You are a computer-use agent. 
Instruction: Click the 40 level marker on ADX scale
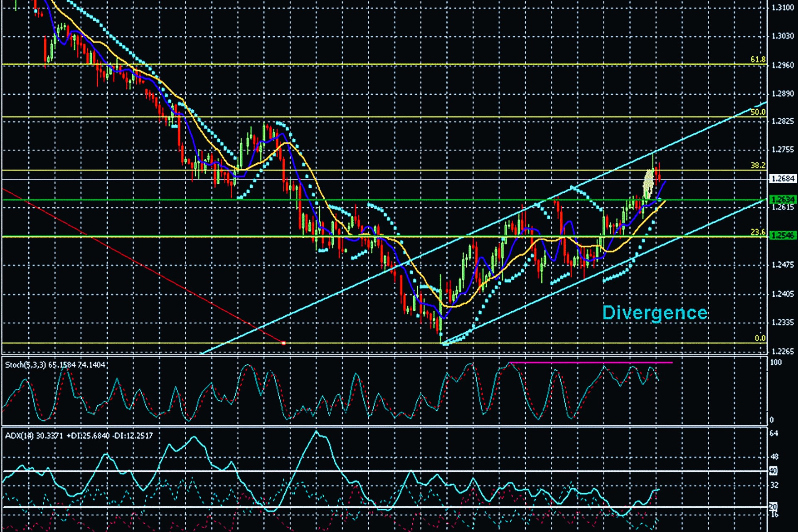point(773,471)
